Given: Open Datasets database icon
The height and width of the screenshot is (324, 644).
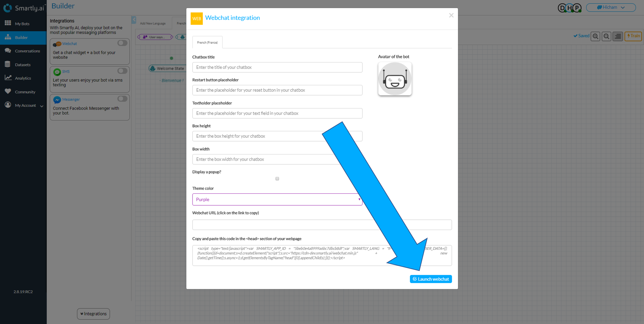Looking at the screenshot, I should (8, 64).
